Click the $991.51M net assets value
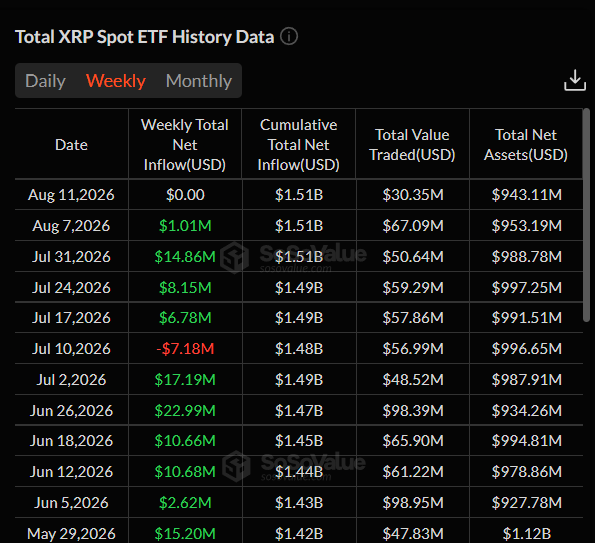Screen dimensions: 595x543 (527, 318)
